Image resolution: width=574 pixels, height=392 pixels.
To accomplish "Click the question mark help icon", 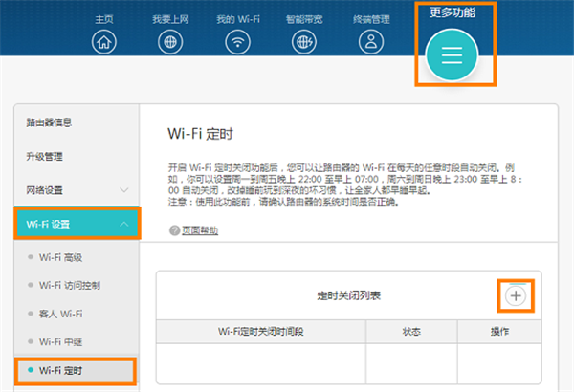I will (174, 230).
